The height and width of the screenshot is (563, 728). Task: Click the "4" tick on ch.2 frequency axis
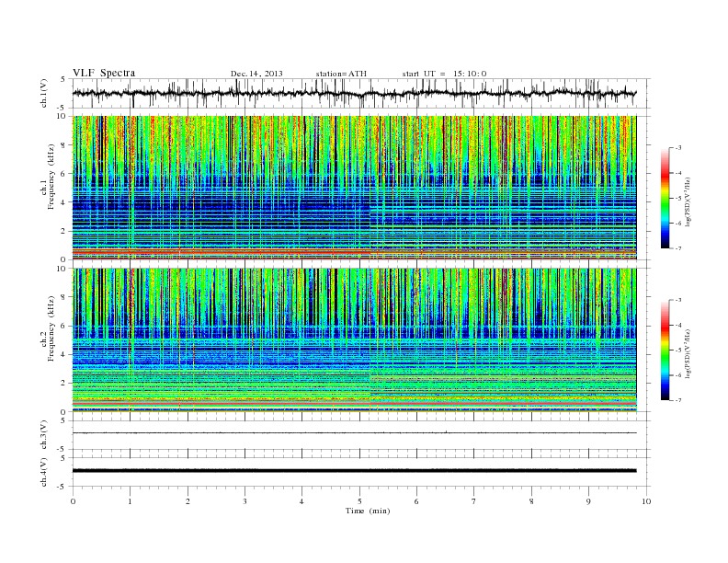(x=64, y=354)
